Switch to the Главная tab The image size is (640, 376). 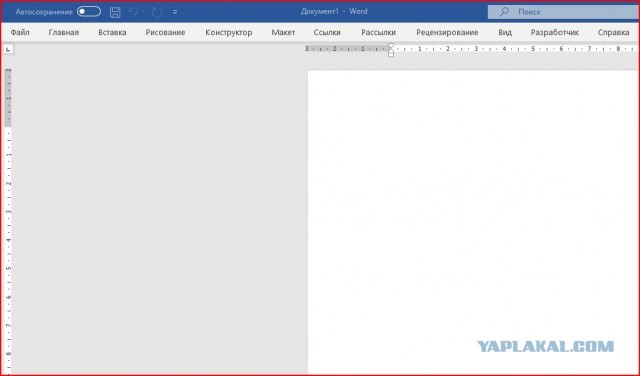pyautogui.click(x=64, y=32)
